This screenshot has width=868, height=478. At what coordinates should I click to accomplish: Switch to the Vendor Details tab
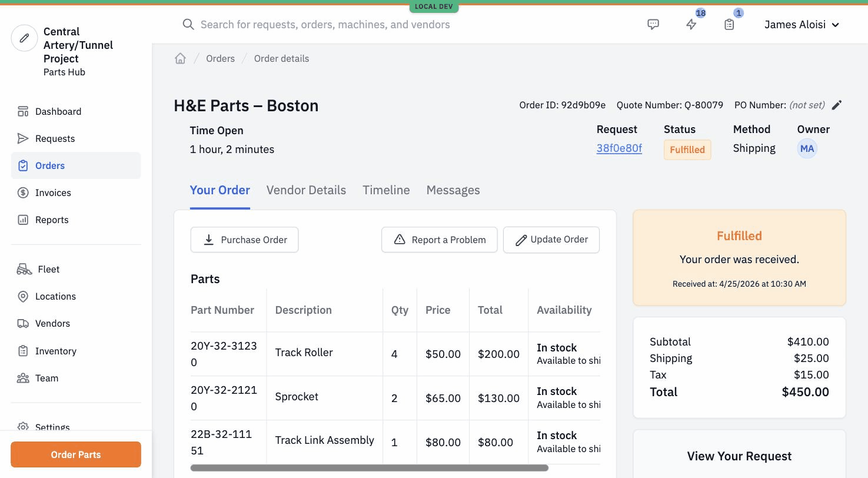[x=306, y=190]
